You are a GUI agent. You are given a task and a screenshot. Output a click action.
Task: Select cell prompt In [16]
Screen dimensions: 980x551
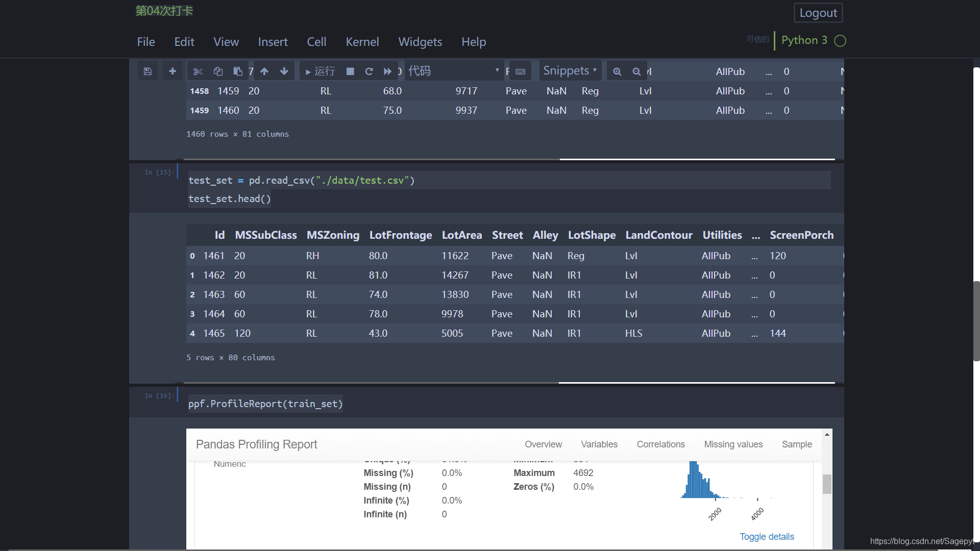tap(159, 396)
